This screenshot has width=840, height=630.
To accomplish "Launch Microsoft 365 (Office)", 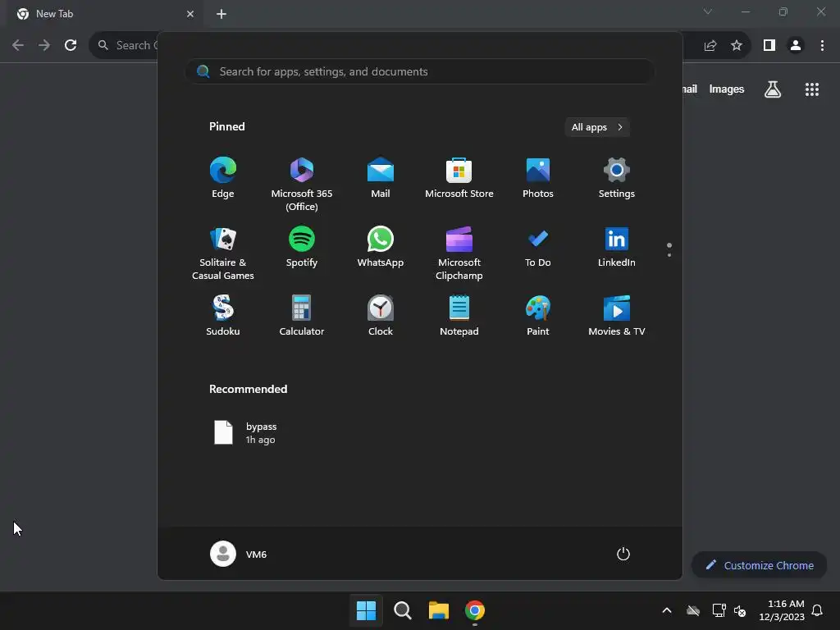I will coord(302,185).
